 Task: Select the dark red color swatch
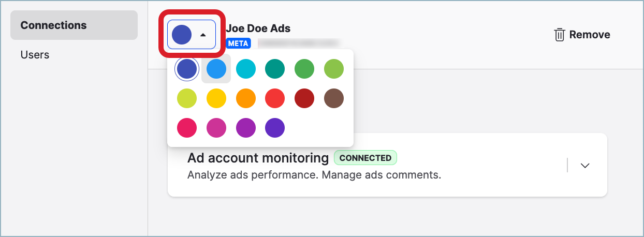(304, 98)
